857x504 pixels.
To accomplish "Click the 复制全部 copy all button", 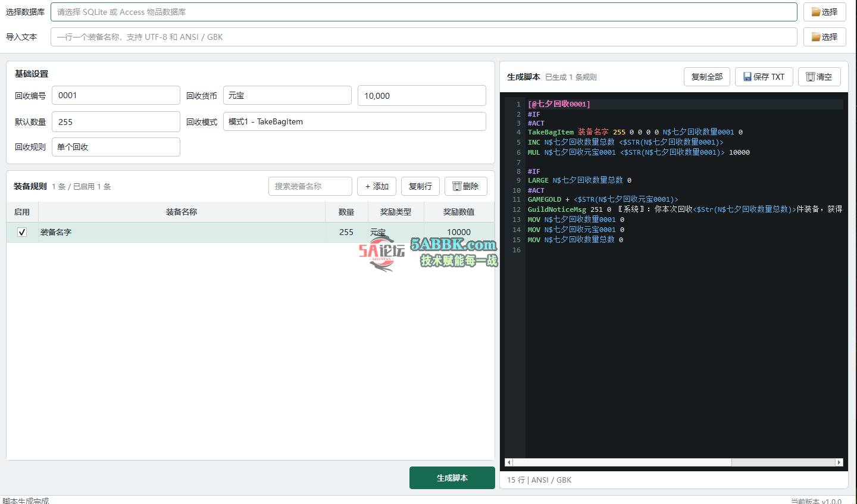I will [707, 77].
